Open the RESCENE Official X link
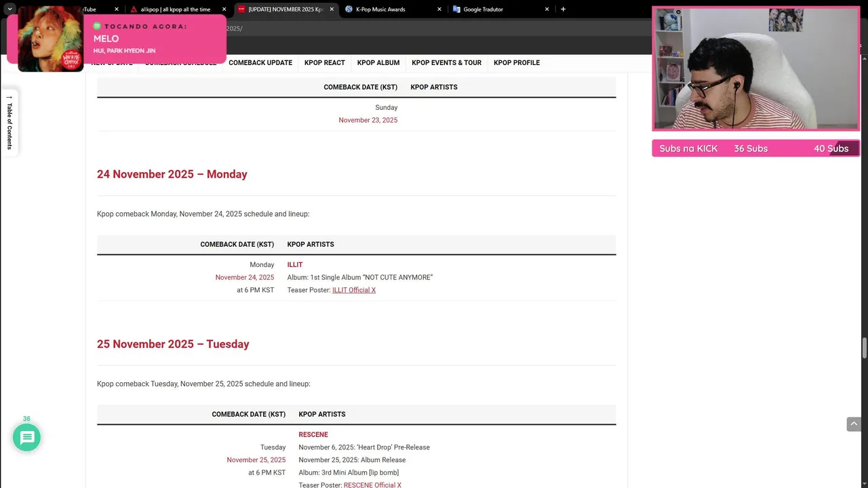Viewport: 868px width, 488px height. [x=372, y=485]
